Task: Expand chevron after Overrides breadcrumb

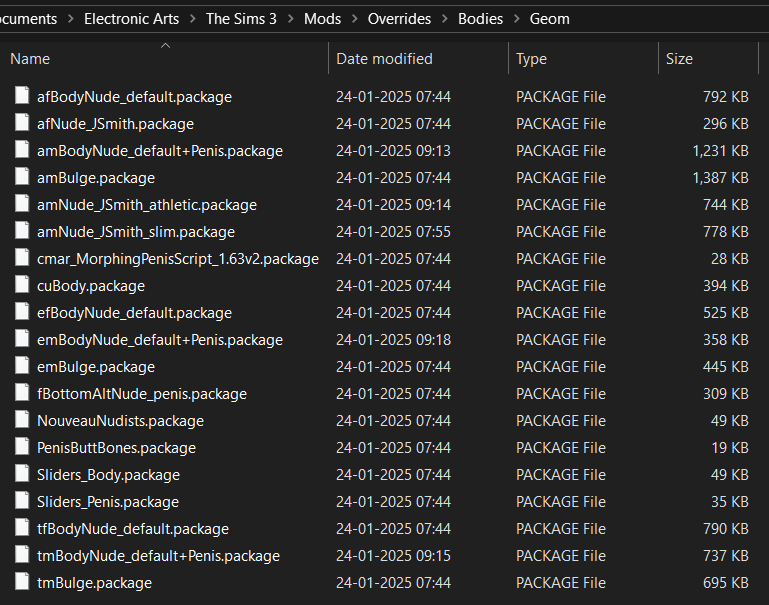Action: click(x=445, y=19)
